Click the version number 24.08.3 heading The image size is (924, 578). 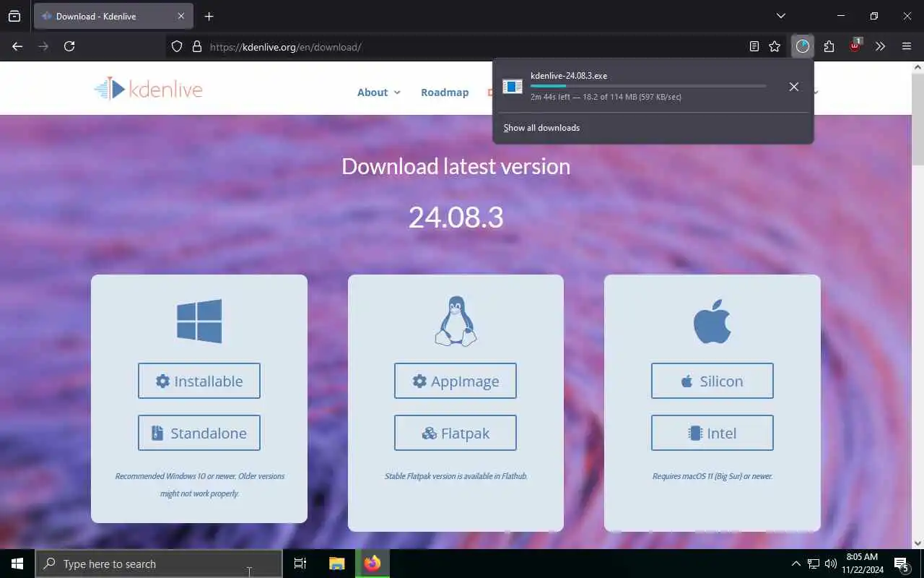coord(456,217)
